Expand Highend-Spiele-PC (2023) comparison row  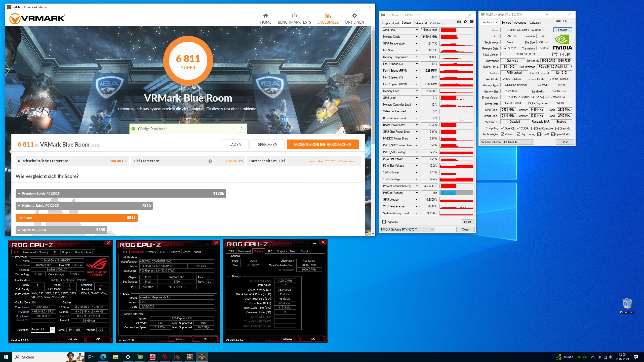(84, 205)
